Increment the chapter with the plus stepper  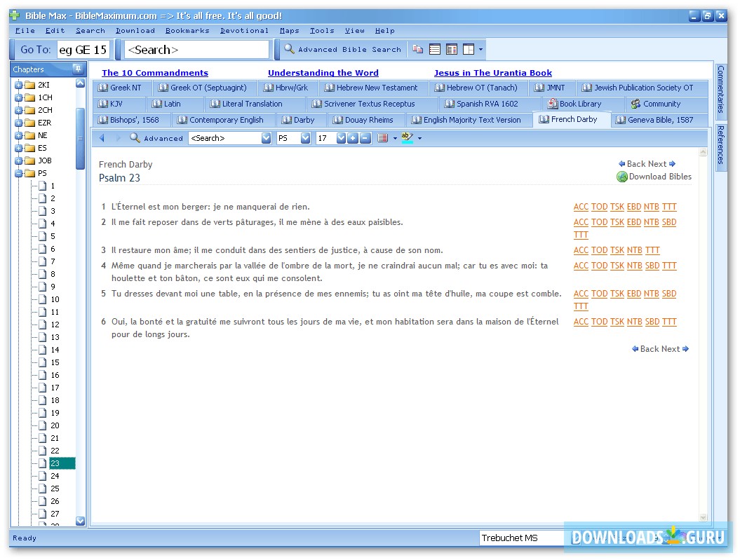point(353,138)
